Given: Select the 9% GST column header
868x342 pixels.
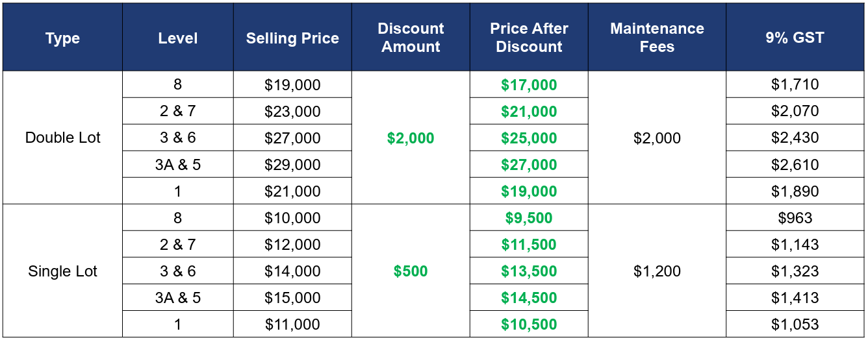Looking at the screenshot, I should (x=795, y=38).
